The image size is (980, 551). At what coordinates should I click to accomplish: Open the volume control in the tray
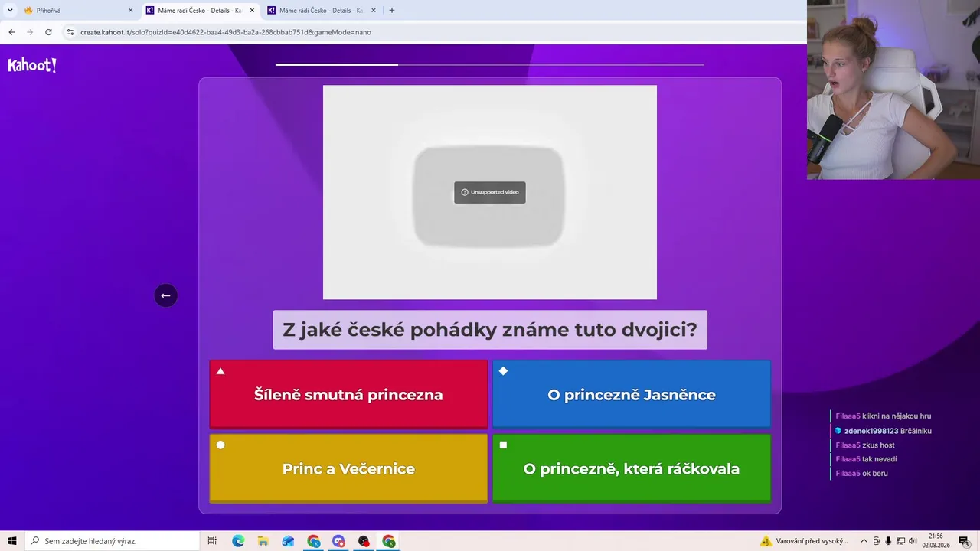point(912,541)
